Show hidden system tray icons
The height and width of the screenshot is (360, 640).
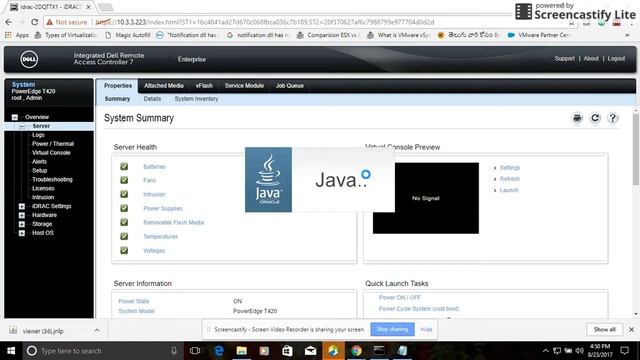(546, 351)
